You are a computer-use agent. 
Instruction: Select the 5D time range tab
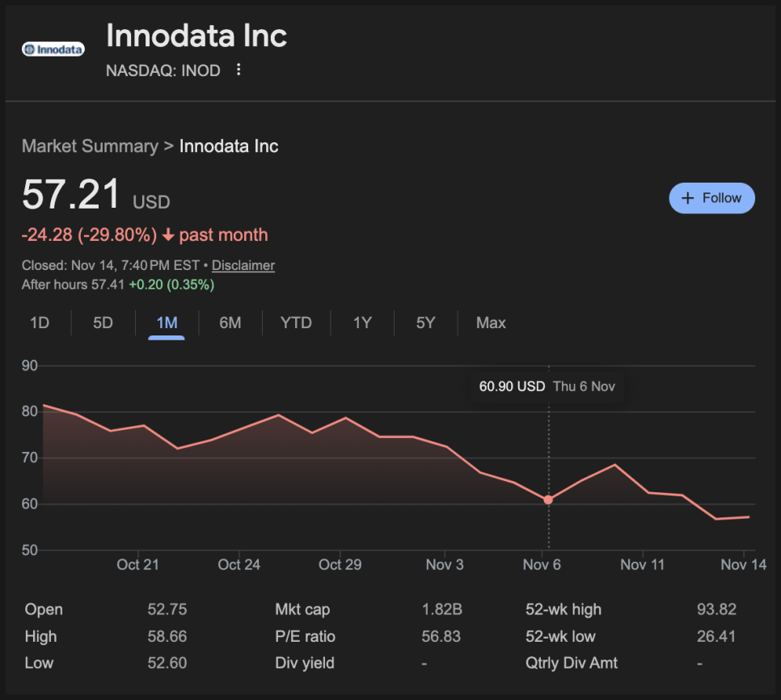tap(103, 323)
